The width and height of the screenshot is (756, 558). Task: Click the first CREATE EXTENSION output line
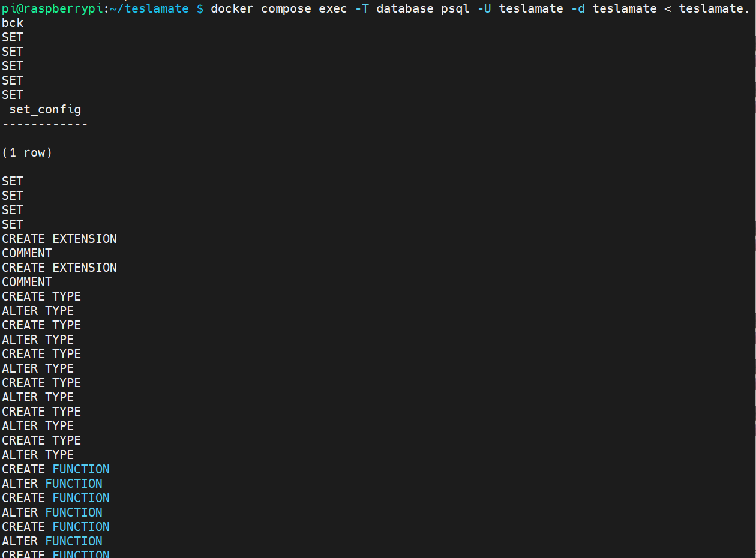point(59,239)
